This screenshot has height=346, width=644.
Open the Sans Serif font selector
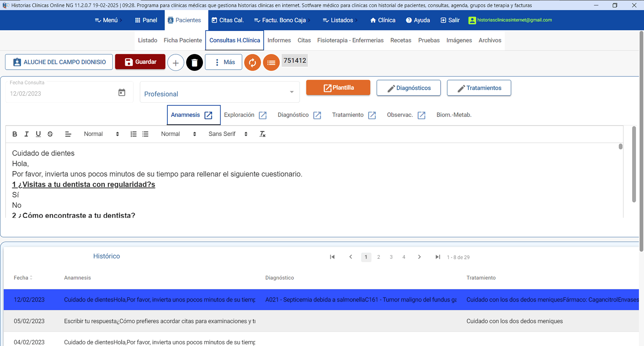point(226,134)
